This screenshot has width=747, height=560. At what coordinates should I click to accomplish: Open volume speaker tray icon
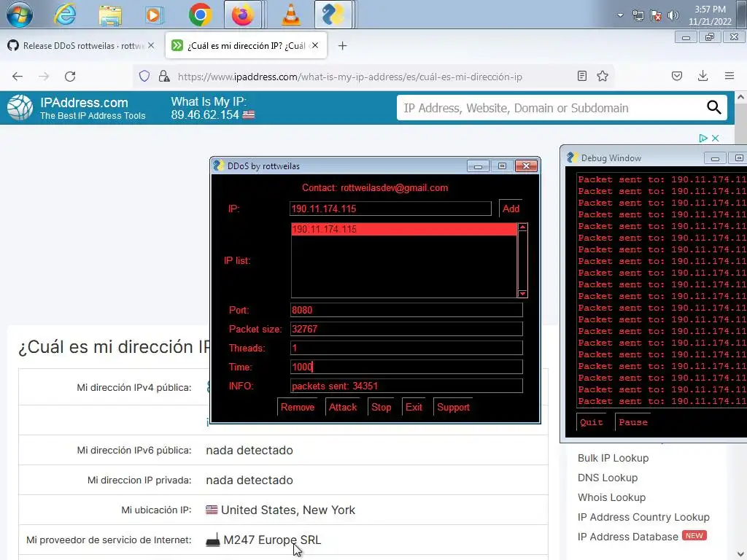673,16
